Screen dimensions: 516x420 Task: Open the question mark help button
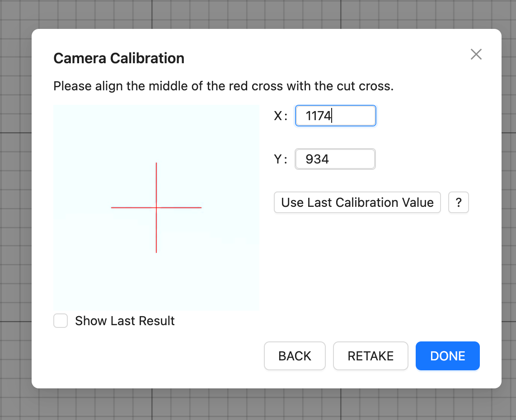pos(459,202)
